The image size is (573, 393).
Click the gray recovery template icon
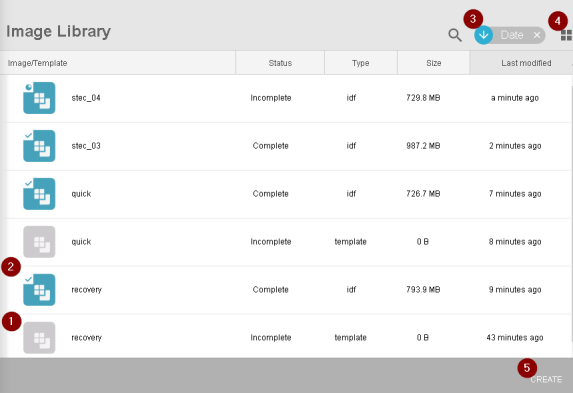tap(39, 337)
